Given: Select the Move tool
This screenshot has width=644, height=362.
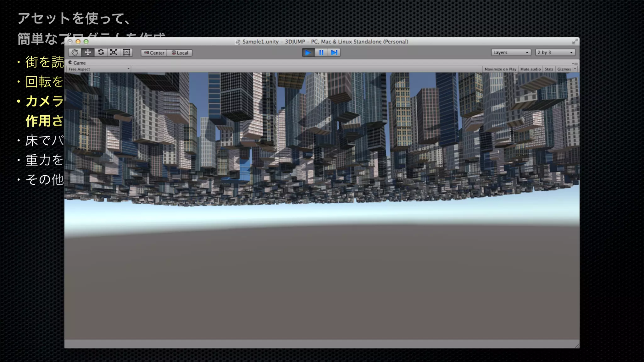Looking at the screenshot, I should point(88,52).
